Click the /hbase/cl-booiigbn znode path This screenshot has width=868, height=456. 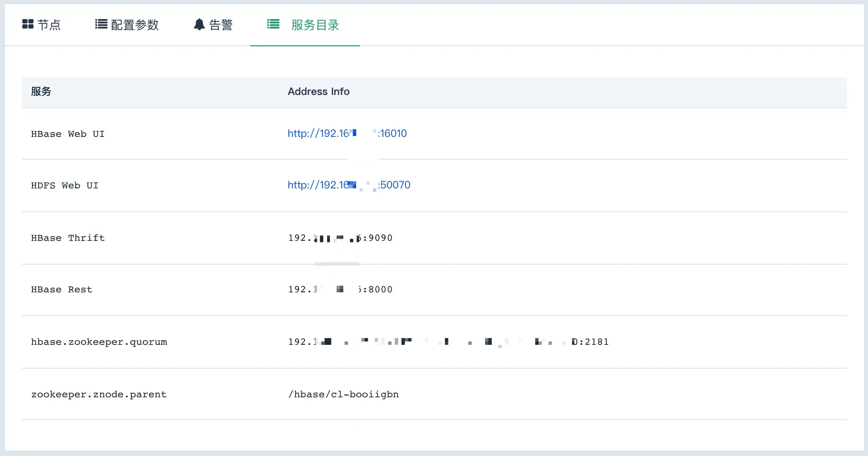[343, 394]
